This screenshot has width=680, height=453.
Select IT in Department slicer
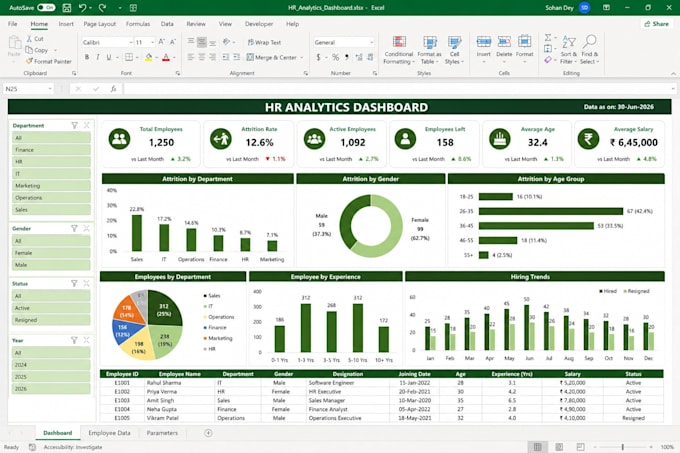(x=51, y=173)
